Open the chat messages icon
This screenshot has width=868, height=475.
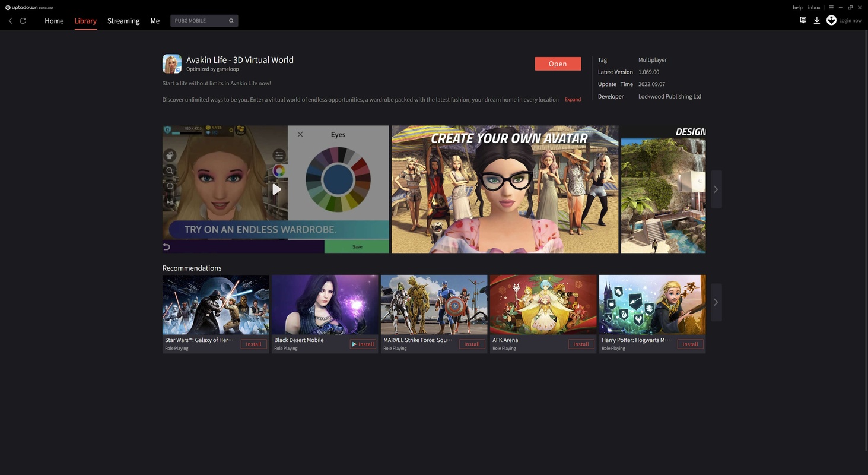click(x=803, y=20)
